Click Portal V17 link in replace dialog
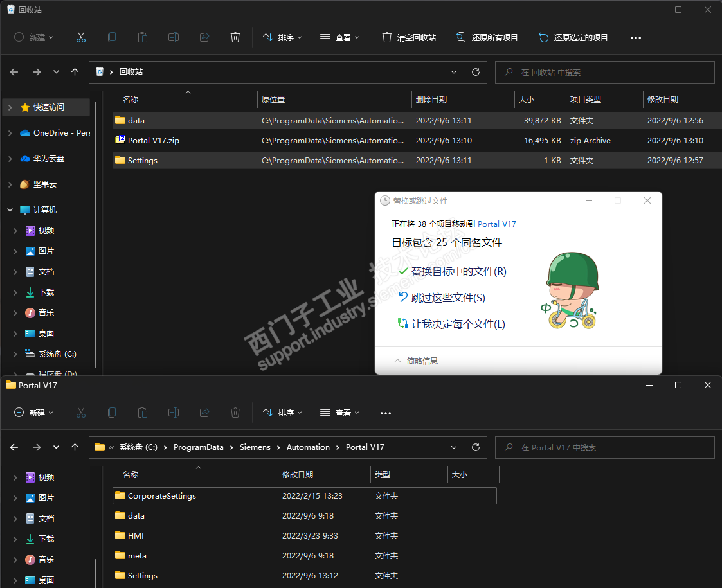Image resolution: width=722 pixels, height=588 pixels. (497, 224)
